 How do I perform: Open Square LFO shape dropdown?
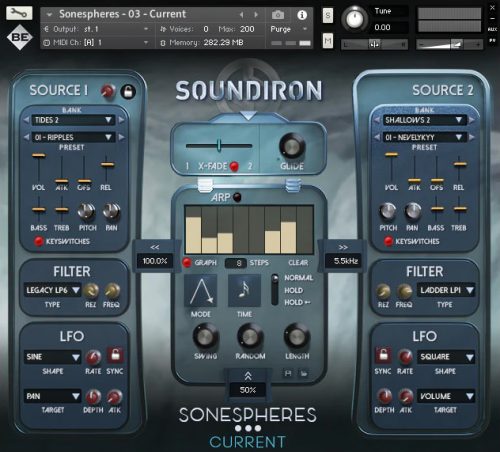click(x=446, y=357)
